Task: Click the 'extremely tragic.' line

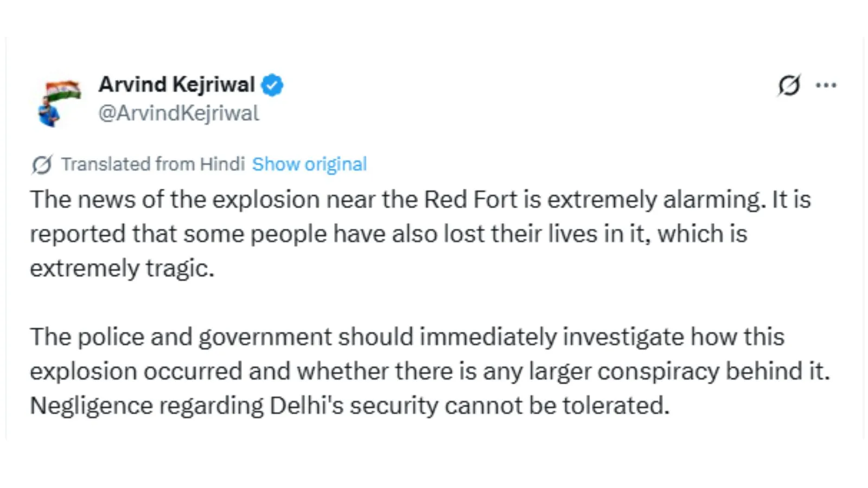Action: (x=122, y=268)
